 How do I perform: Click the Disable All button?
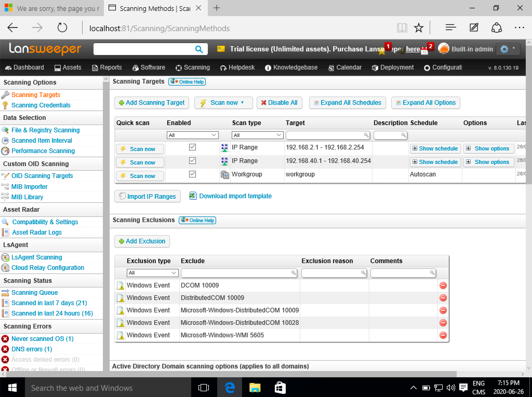pyautogui.click(x=279, y=103)
